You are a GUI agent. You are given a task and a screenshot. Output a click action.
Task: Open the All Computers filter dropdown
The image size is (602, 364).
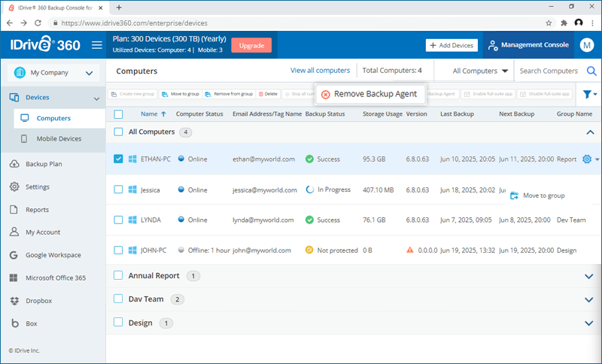click(480, 71)
